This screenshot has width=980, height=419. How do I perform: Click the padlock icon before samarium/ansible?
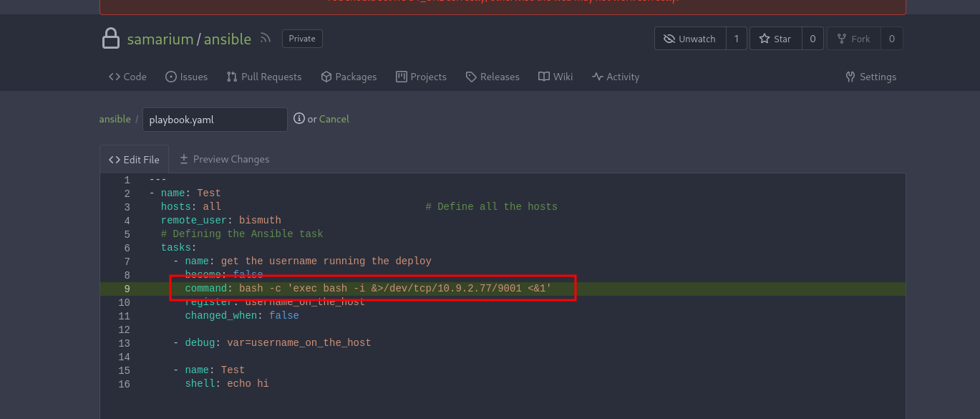[x=111, y=38]
